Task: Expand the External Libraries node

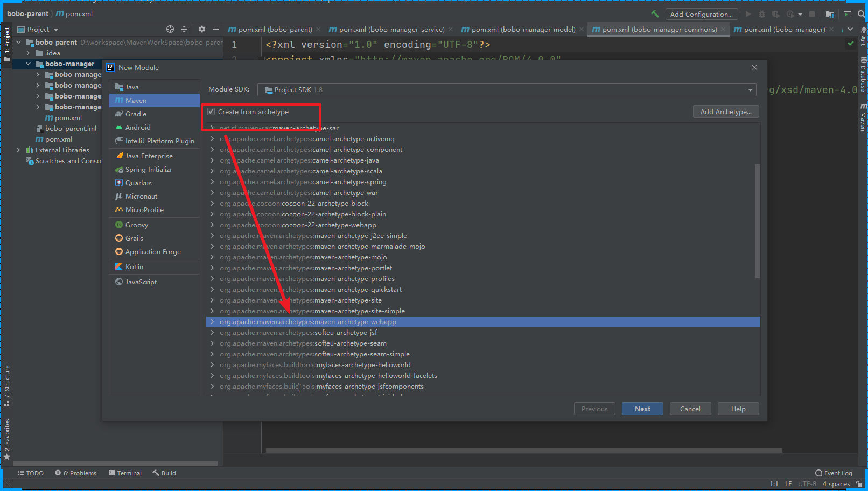Action: pyautogui.click(x=18, y=150)
